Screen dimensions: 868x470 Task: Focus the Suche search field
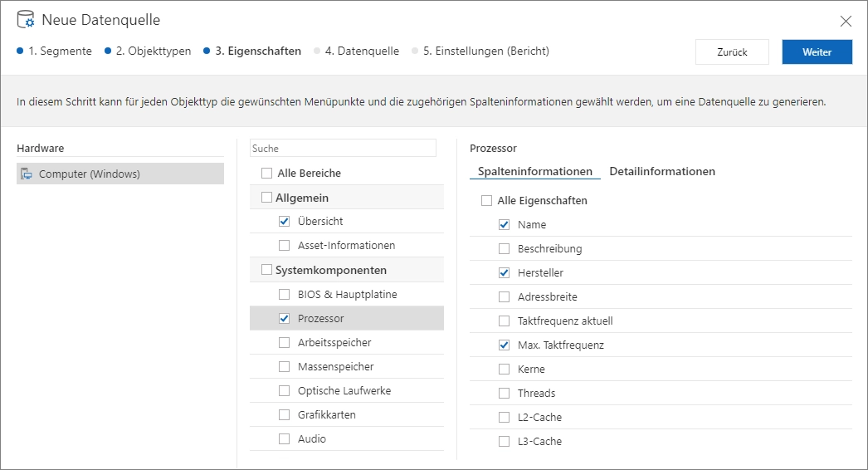point(343,148)
